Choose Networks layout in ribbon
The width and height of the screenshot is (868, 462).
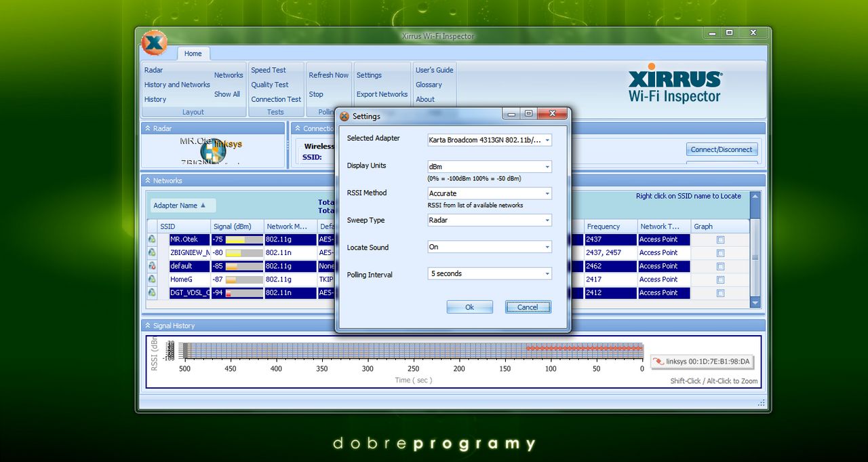coord(229,75)
